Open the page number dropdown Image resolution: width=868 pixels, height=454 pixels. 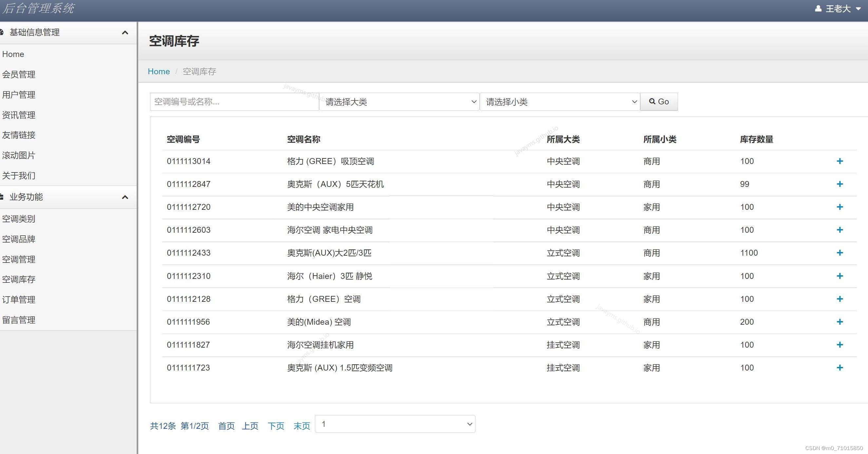tap(395, 424)
